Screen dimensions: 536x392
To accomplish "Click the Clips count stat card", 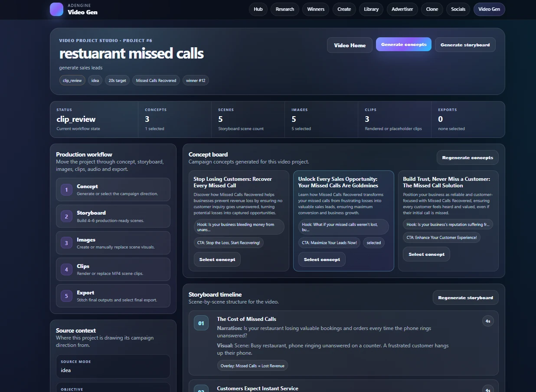I will point(395,119).
